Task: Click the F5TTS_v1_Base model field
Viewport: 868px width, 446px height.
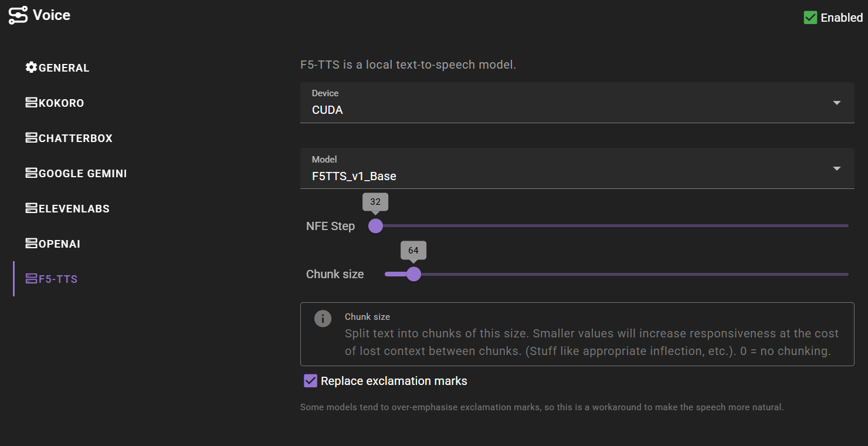Action: pos(577,168)
